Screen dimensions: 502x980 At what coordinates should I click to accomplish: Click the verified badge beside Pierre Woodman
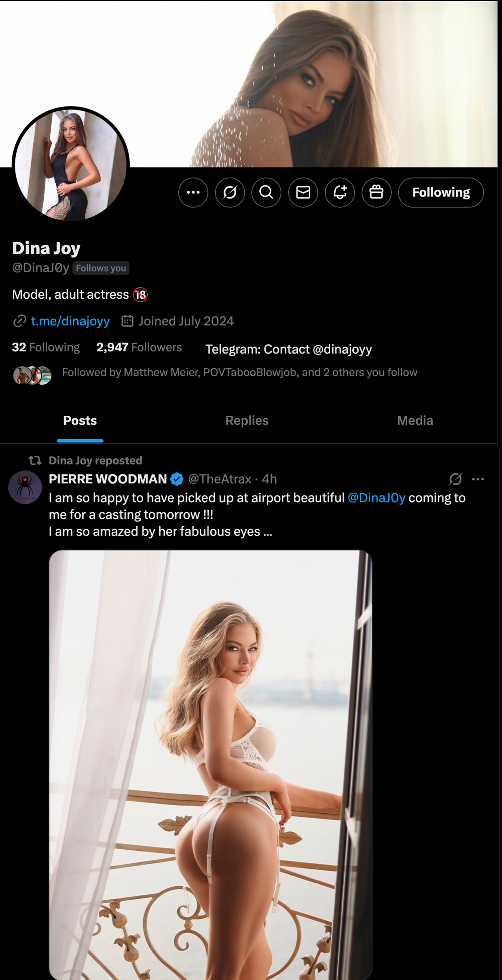tap(177, 479)
